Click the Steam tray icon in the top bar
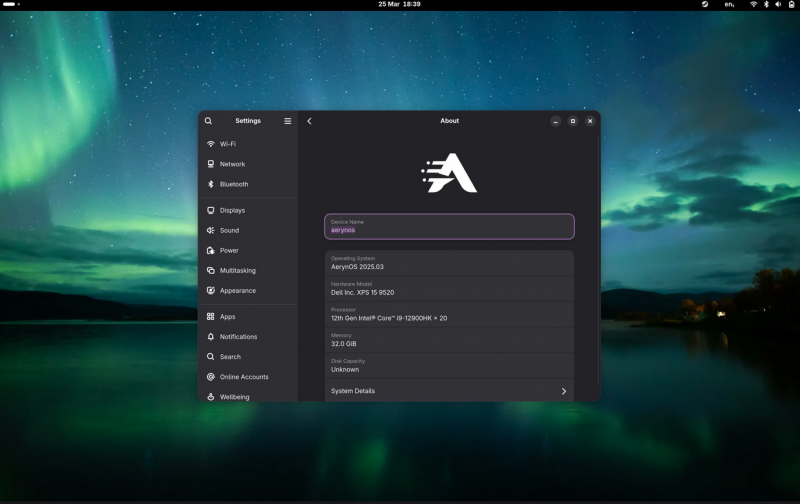Screen dimensions: 800x504 [x=705, y=4]
